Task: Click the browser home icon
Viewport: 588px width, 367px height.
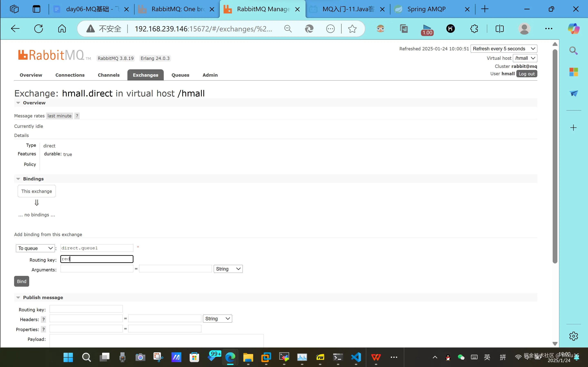Action: [62, 29]
